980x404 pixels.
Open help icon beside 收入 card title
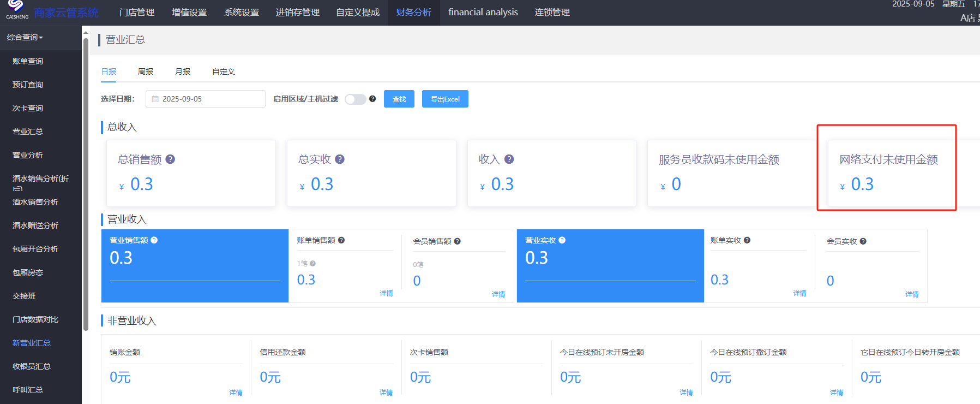coord(509,159)
